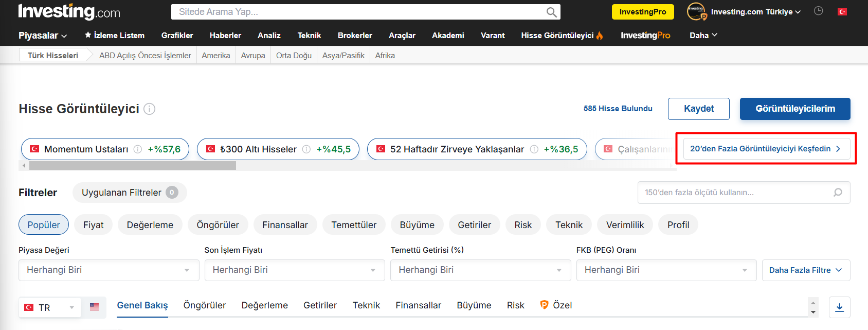The image size is (868, 330).
Task: Select the Popüler filter category
Action: [x=44, y=225]
